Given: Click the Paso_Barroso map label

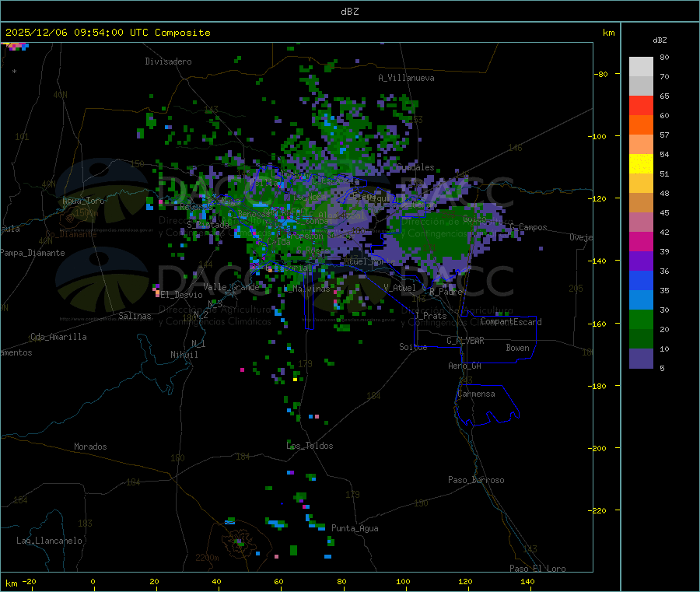Looking at the screenshot, I should coord(476,480).
